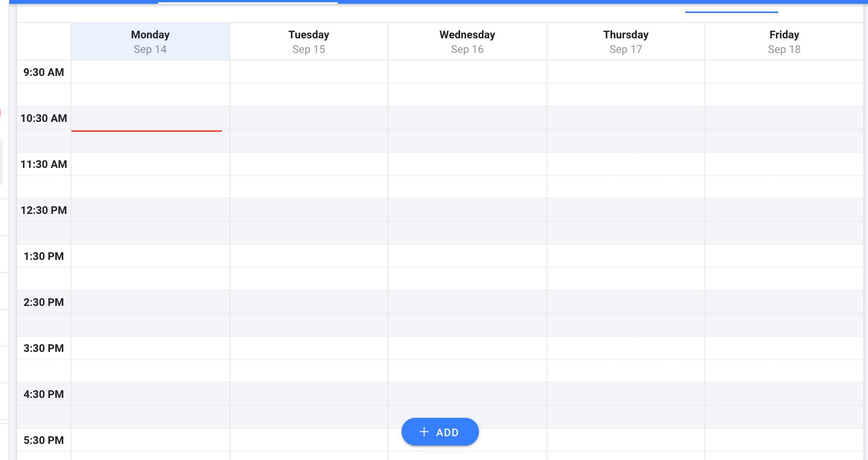868x460 pixels.
Task: Select the Monday Sep 14 column header
Action: [150, 41]
